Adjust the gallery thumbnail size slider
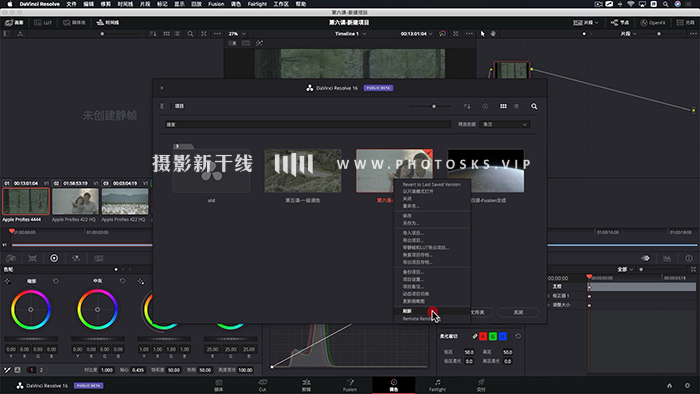This screenshot has height=394, width=700. (x=121, y=33)
